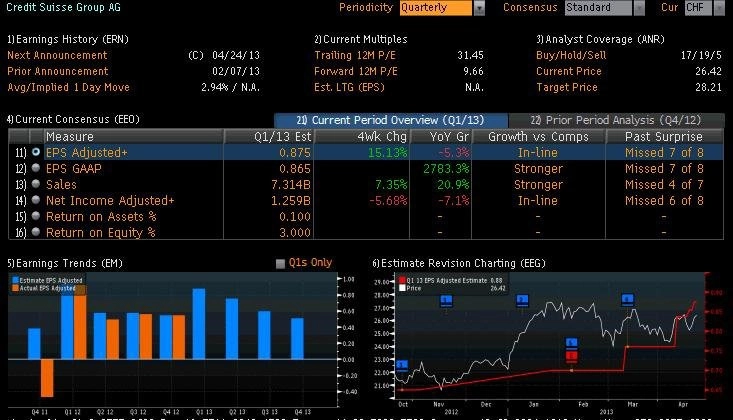733x420 pixels.
Task: Open Current Consensus (EEO) section
Action: pyautogui.click(x=73, y=119)
